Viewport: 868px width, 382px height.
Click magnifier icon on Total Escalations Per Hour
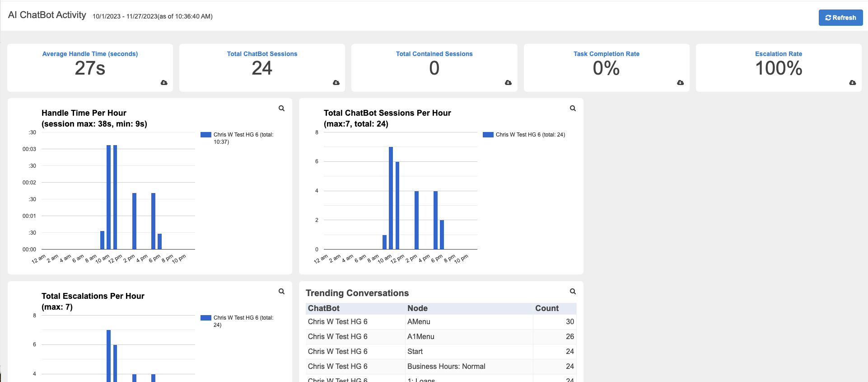click(281, 292)
